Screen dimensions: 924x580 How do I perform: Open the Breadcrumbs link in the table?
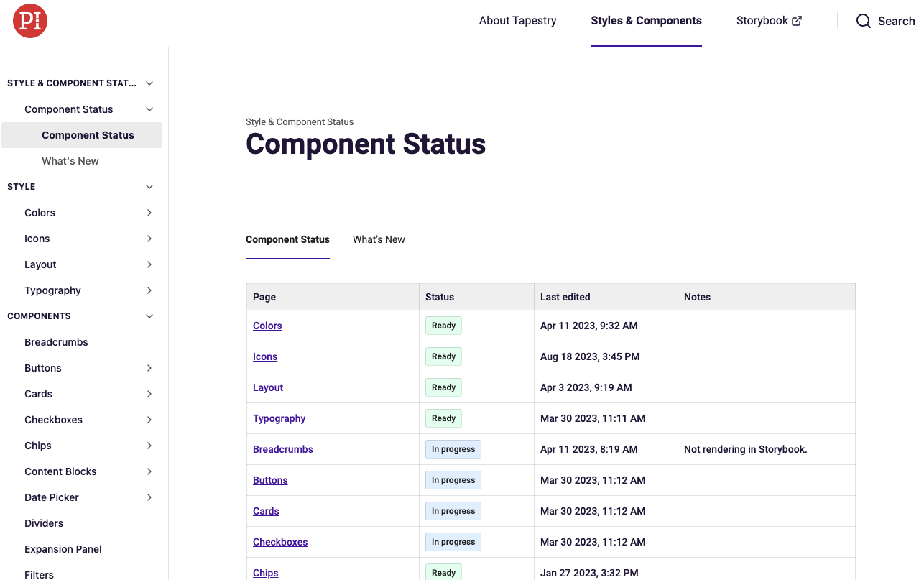pyautogui.click(x=283, y=449)
